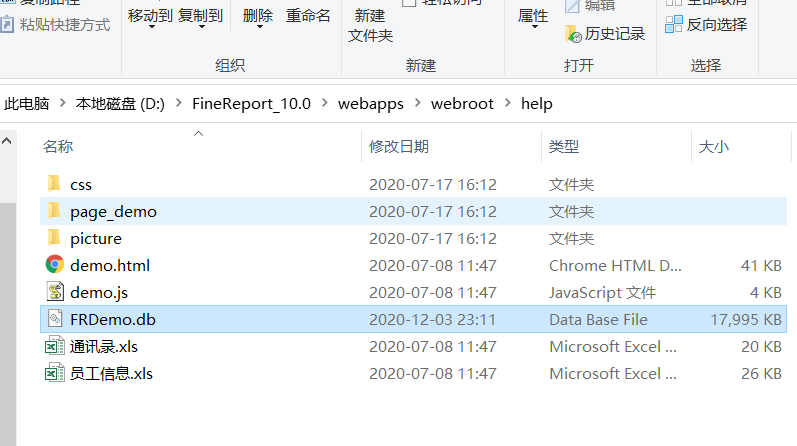The width and height of the screenshot is (797, 446).
Task: Click size 26 KB of 员工信息.xls
Action: click(x=761, y=373)
